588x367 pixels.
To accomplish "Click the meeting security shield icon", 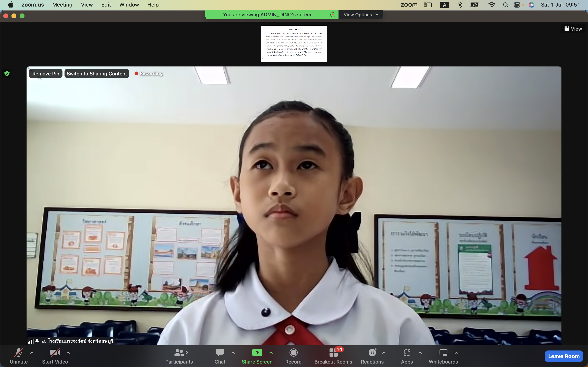I will click(x=7, y=73).
